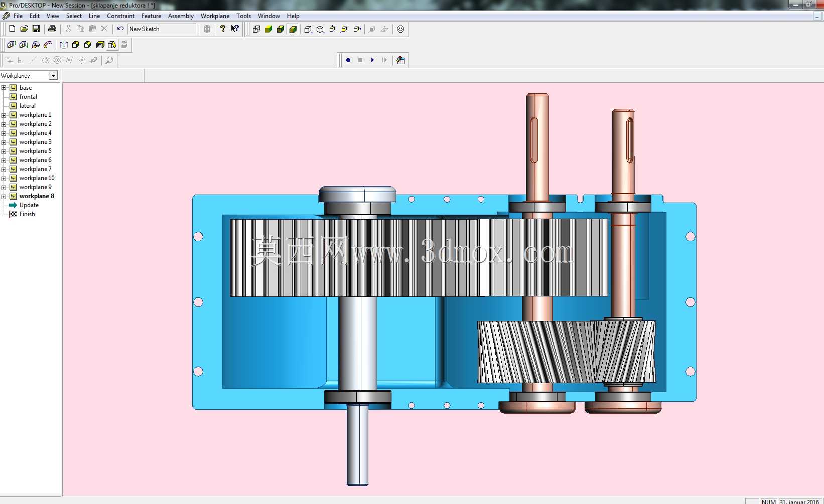Click the gray stop square button
This screenshot has width=824, height=504.
[360, 60]
